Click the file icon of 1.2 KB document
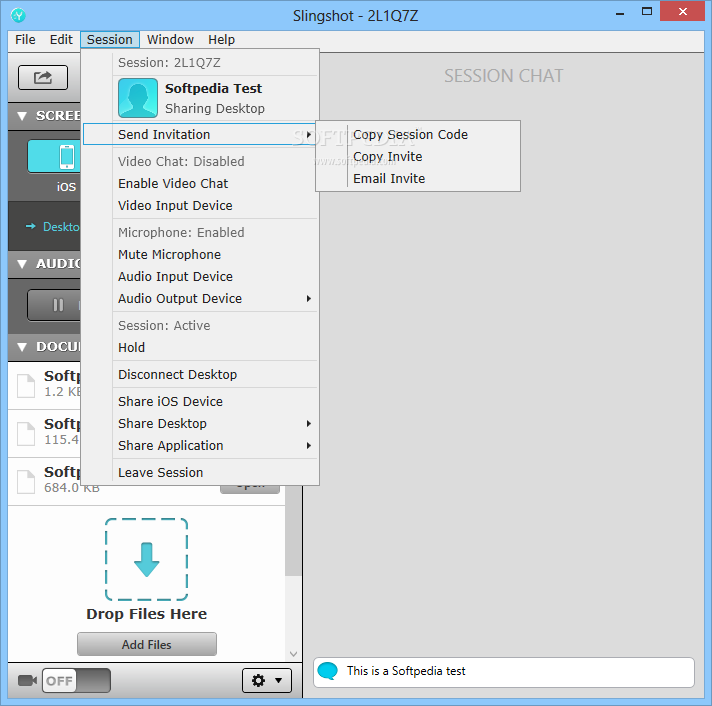This screenshot has height=706, width=712. pos(26,386)
